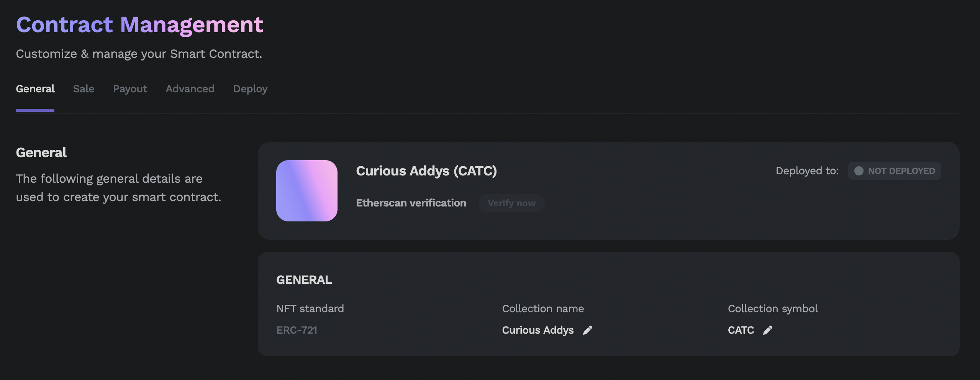980x380 pixels.
Task: Click the Curious Addys (CATC) title
Action: pyautogui.click(x=426, y=171)
